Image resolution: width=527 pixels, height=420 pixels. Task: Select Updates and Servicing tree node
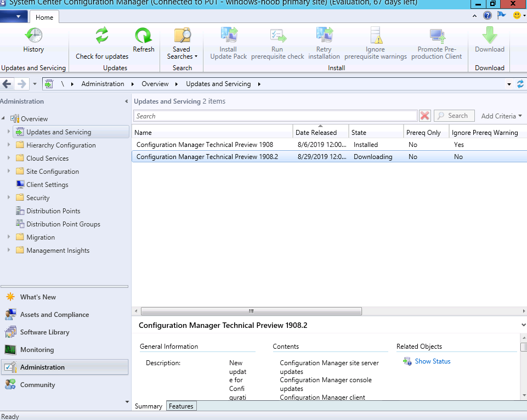[x=71, y=132]
